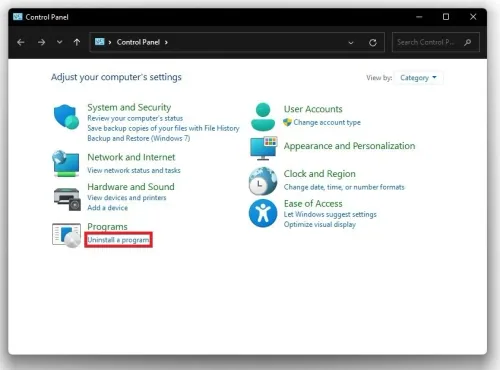Click the User Accounts person icon
The image size is (500, 370).
(x=263, y=116)
